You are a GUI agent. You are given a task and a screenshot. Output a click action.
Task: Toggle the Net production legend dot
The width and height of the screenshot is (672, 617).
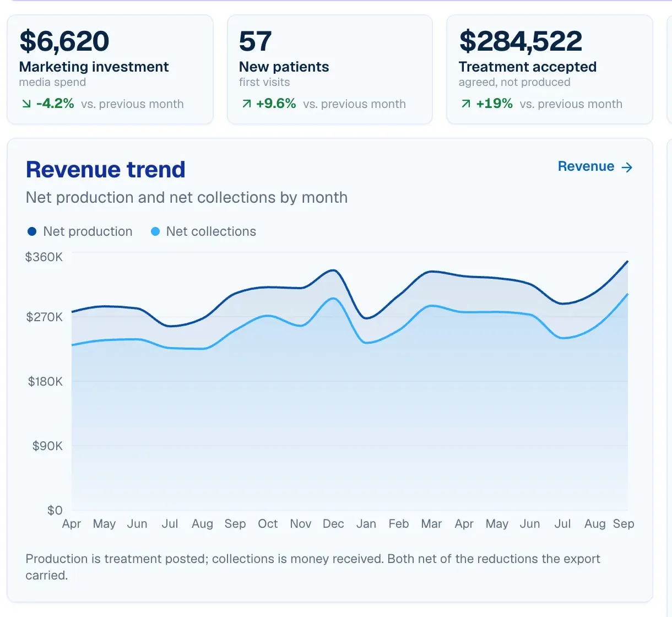click(x=32, y=231)
